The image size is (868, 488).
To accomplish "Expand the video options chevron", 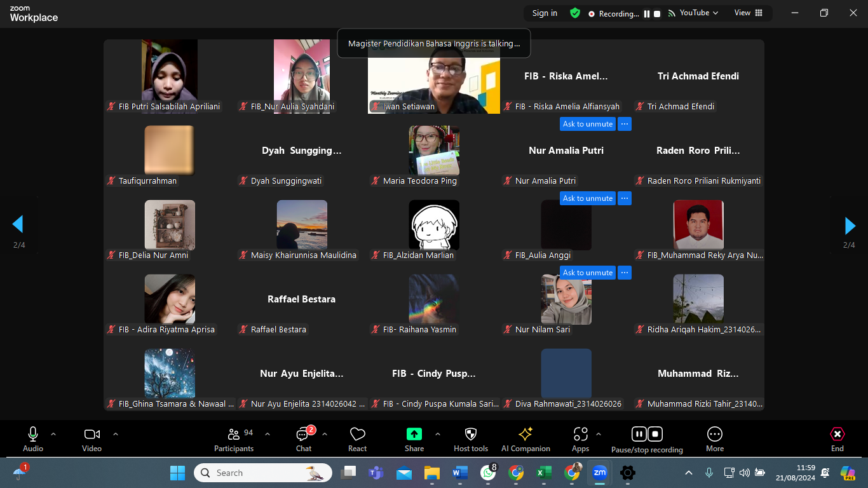I will click(116, 434).
